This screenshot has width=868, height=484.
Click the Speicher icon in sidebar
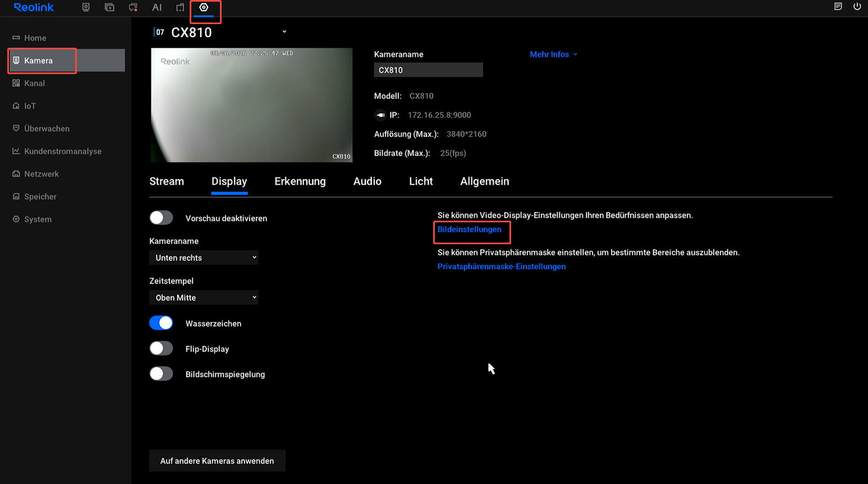(x=16, y=197)
